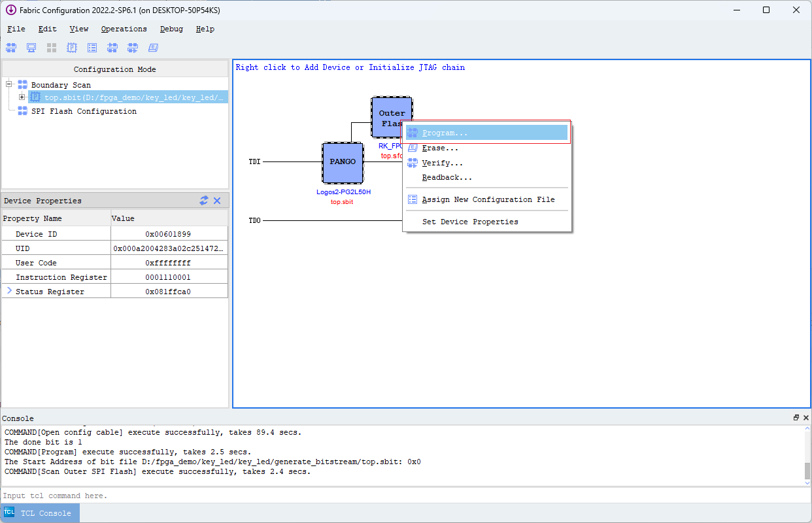Refresh the Device Properties panel

(x=205, y=201)
